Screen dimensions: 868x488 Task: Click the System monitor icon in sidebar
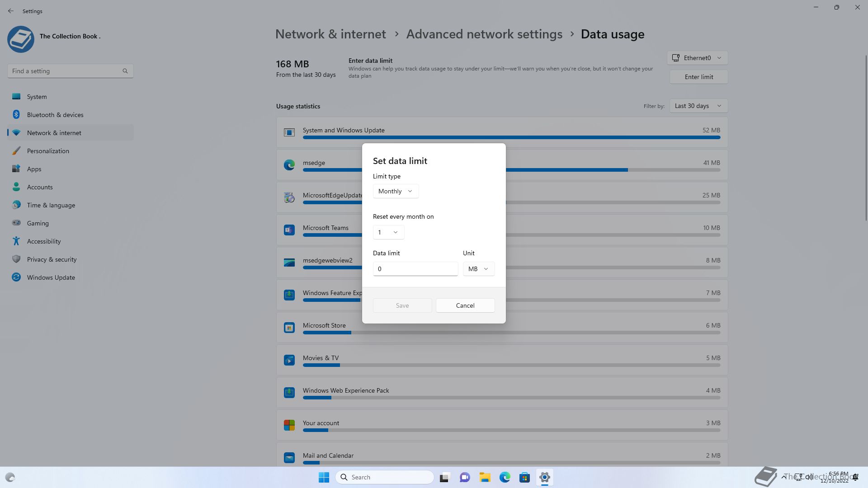click(x=16, y=96)
